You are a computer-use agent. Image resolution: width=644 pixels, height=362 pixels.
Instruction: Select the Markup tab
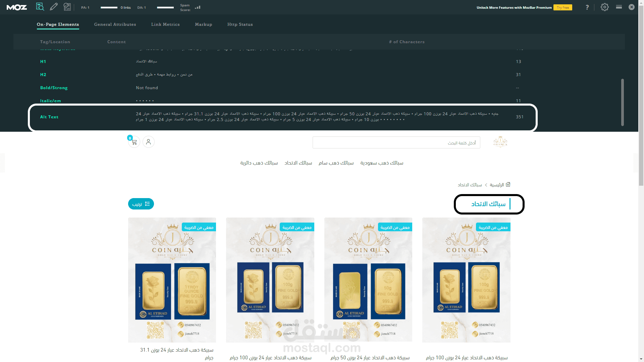(204, 24)
